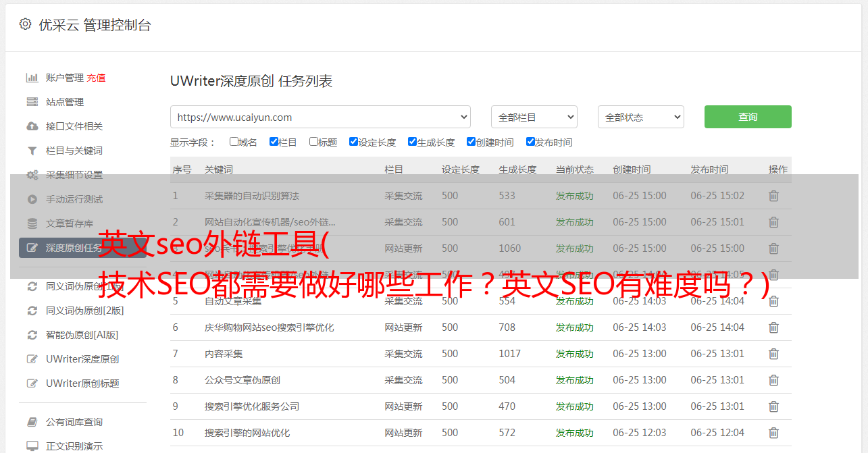Screen dimensions: 868x453
Task: Click the 站点管理 server icon
Action: tap(32, 102)
